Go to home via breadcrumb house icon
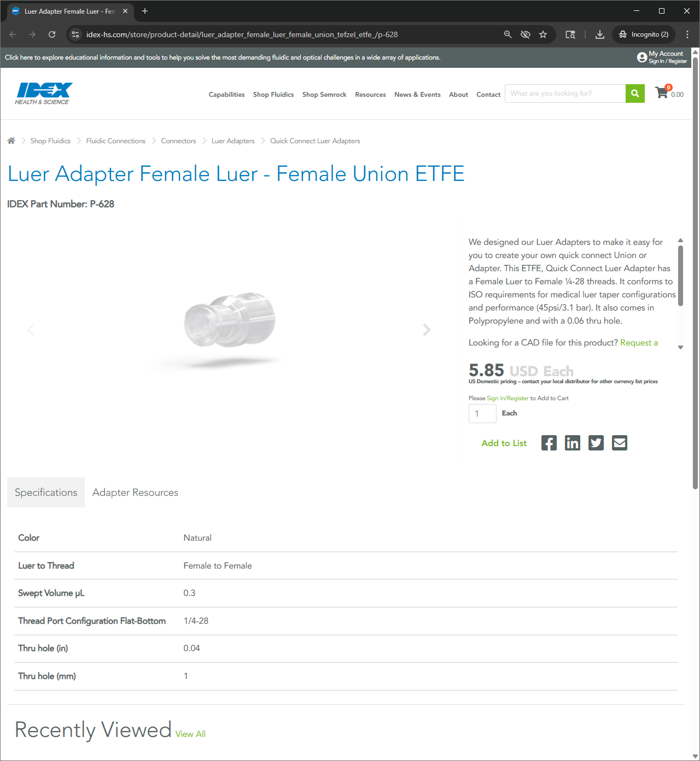 coord(11,141)
